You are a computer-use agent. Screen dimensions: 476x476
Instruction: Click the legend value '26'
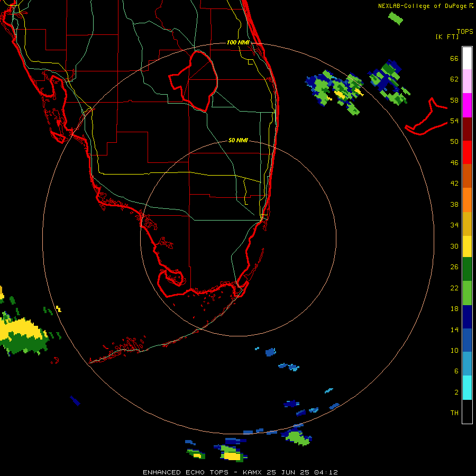(x=454, y=267)
